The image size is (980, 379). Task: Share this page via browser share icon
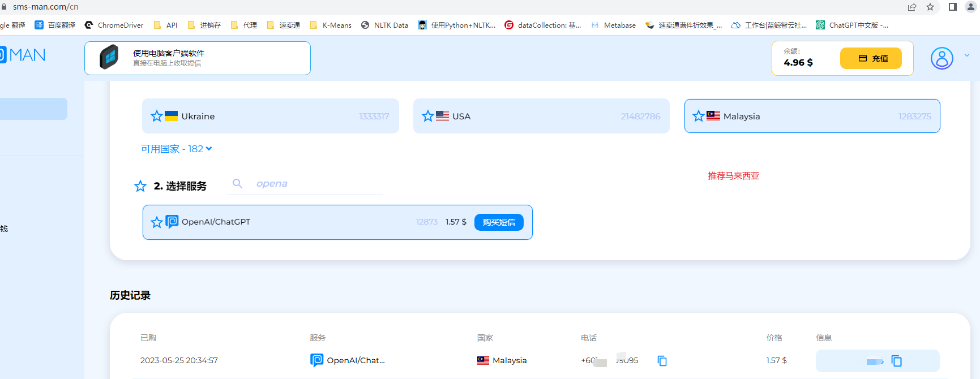tap(912, 7)
